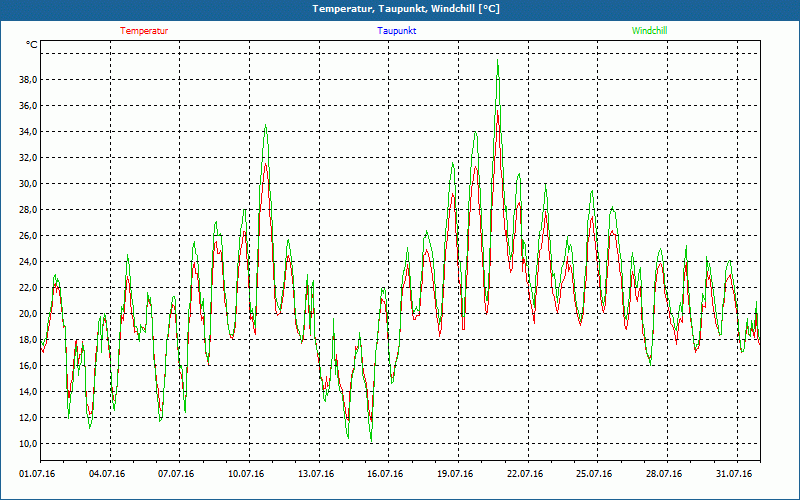This screenshot has height=500, width=800.
Task: Click the 19.07.16 date label
Action: coord(455,474)
